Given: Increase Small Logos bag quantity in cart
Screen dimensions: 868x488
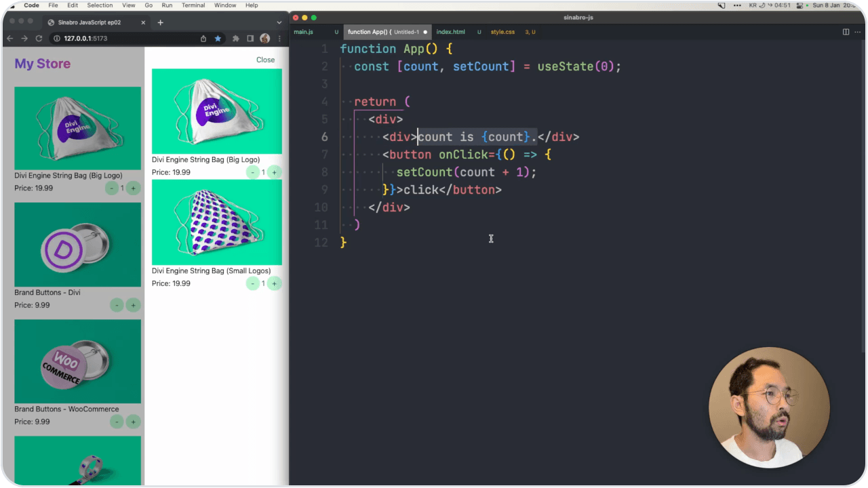Looking at the screenshot, I should 275,283.
